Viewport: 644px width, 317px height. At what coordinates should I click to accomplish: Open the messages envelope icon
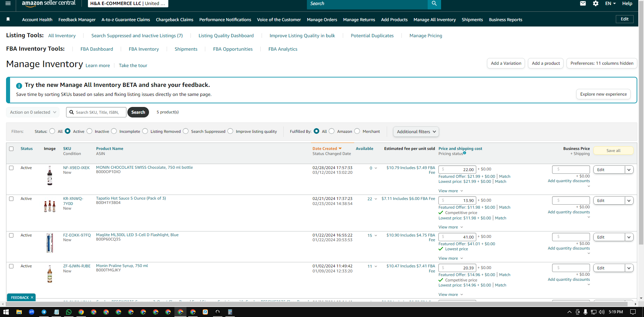tap(583, 3)
